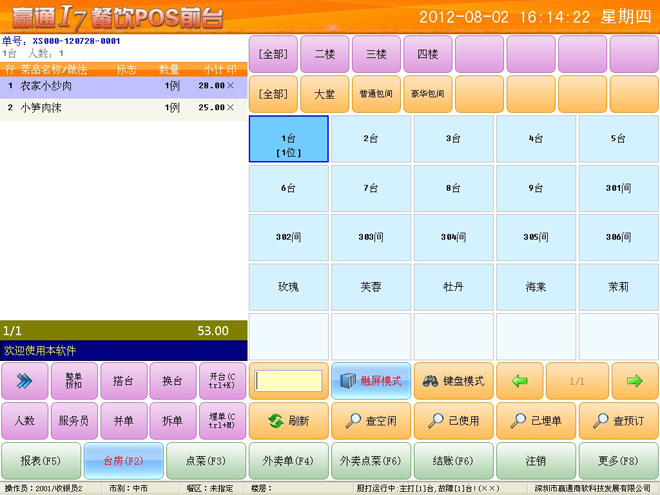Switch to 键盘模式 keyboard mode
This screenshot has width=660, height=495.
click(x=453, y=381)
